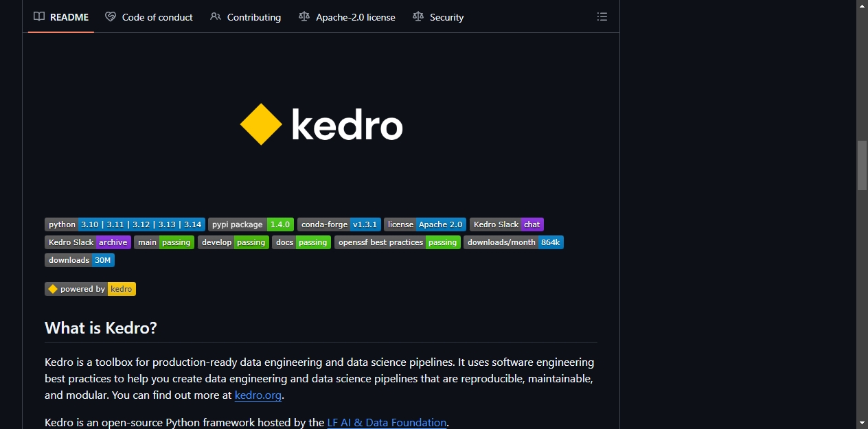Click the main passing badge
Screen dimensions: 868x429
tap(164, 242)
